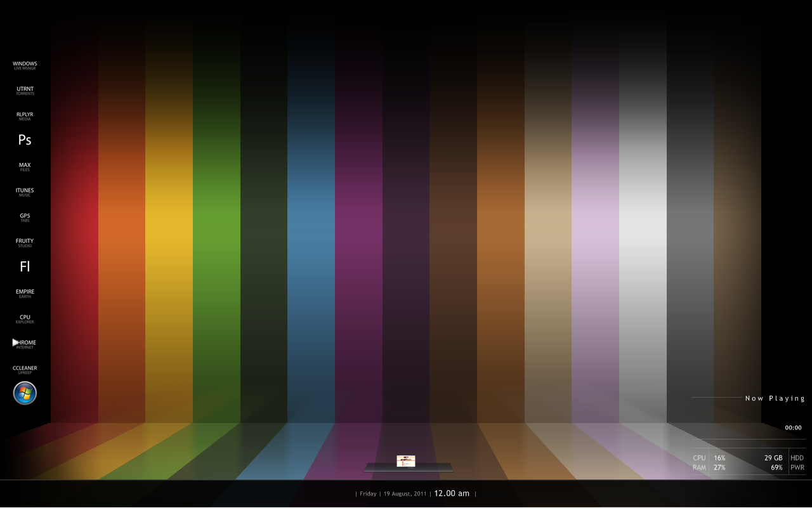
Task: Click the Now Playing widget title
Action: pyautogui.click(x=775, y=398)
